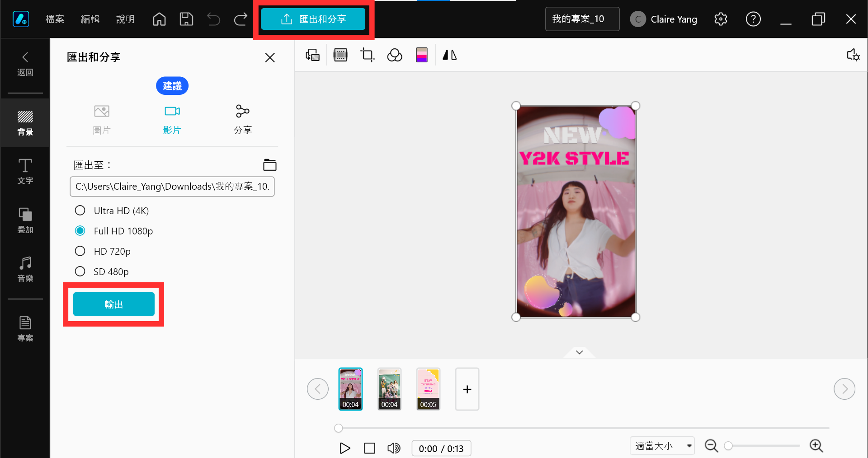Click the 輸出 export button
This screenshot has height=458, width=868.
[114, 304]
